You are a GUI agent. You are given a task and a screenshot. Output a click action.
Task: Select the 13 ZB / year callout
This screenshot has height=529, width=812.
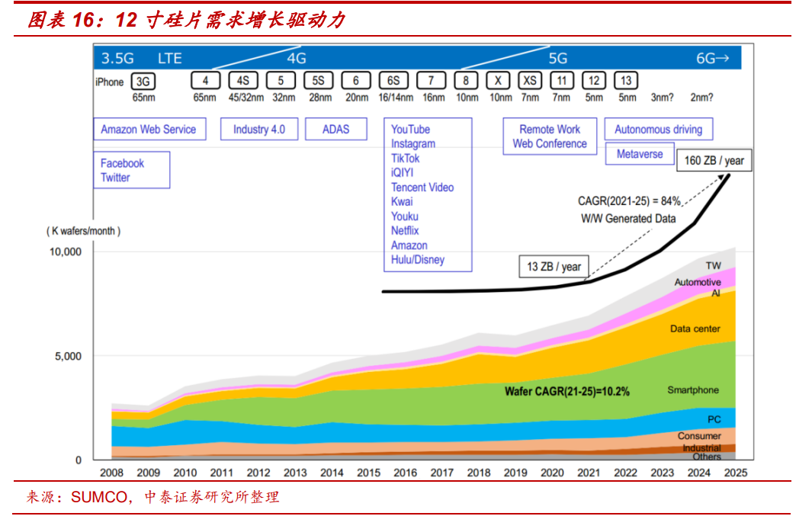pos(553,267)
